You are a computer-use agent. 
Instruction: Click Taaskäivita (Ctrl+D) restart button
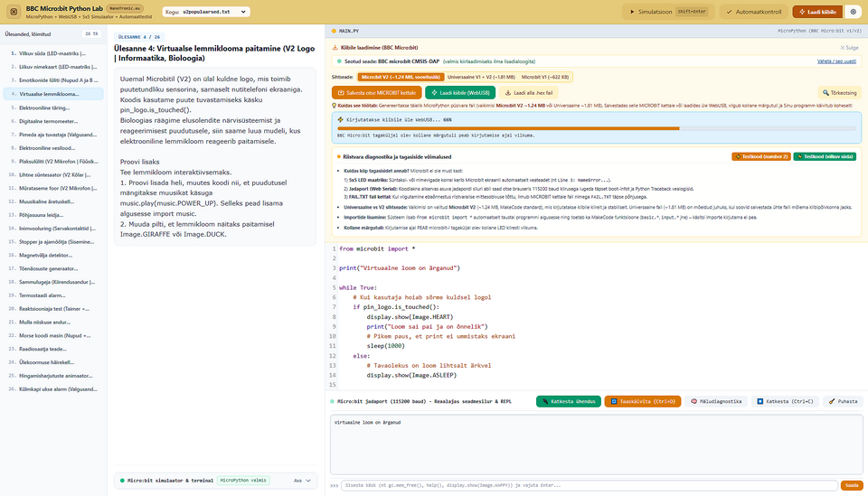(x=642, y=401)
